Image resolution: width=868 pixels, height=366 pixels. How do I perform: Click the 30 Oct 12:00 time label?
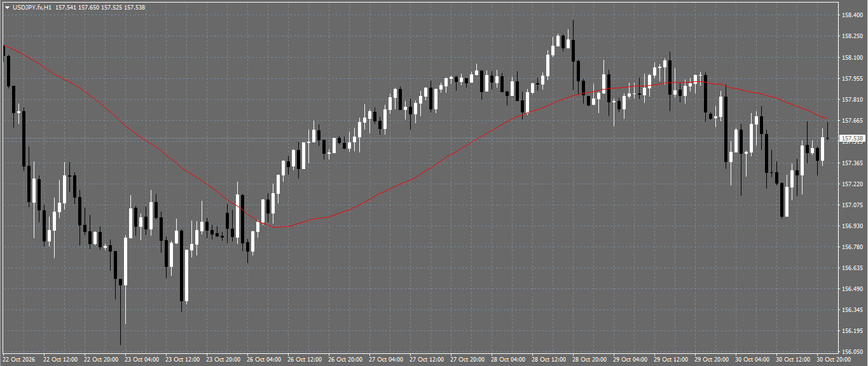[793, 360]
